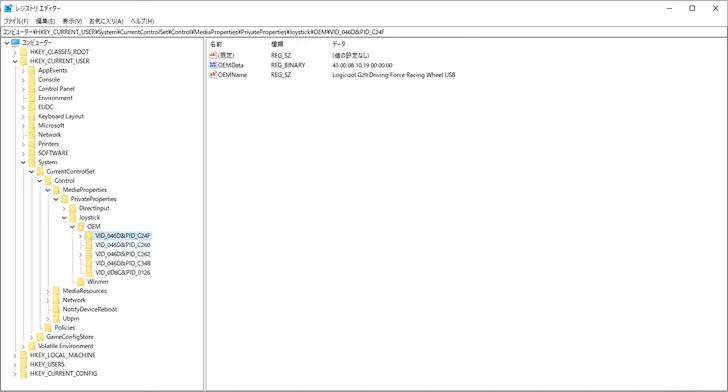Click the HKEY_USERS folder icon
The height and width of the screenshot is (392, 728).
click(24, 365)
